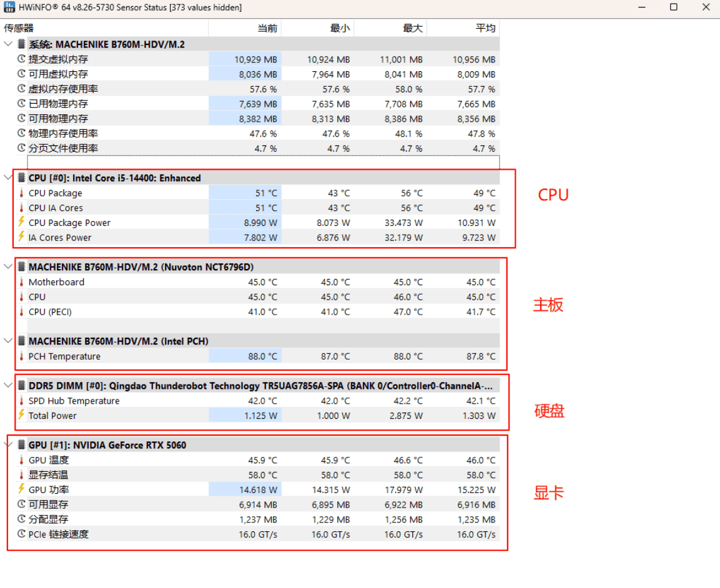Screen dimensions: 720x588
Task: Click the 当前 column header
Action: coord(245,28)
